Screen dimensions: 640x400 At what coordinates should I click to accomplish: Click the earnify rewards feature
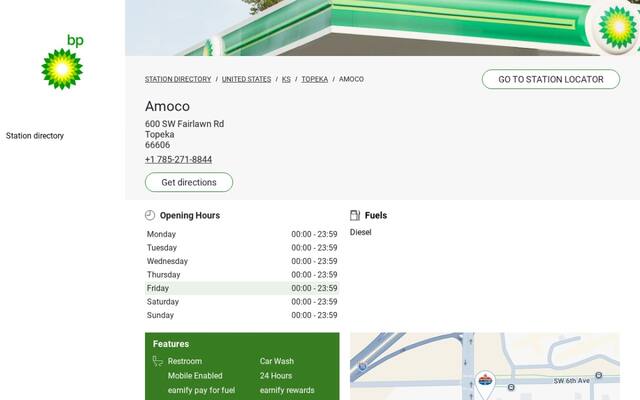(287, 390)
